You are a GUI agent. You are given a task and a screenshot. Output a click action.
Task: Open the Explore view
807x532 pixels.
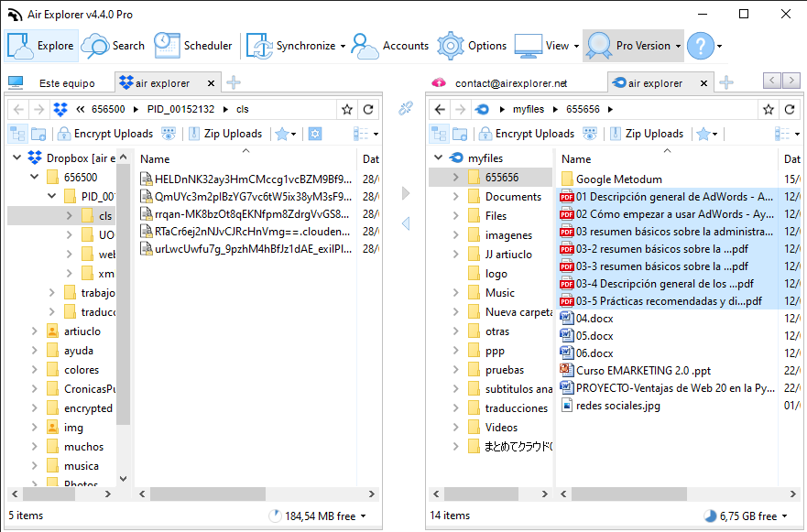(x=41, y=46)
